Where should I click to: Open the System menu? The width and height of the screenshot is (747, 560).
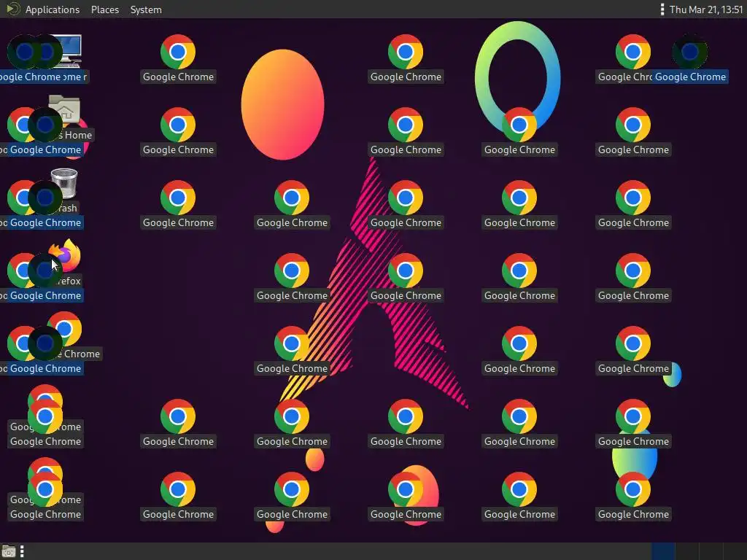click(146, 9)
